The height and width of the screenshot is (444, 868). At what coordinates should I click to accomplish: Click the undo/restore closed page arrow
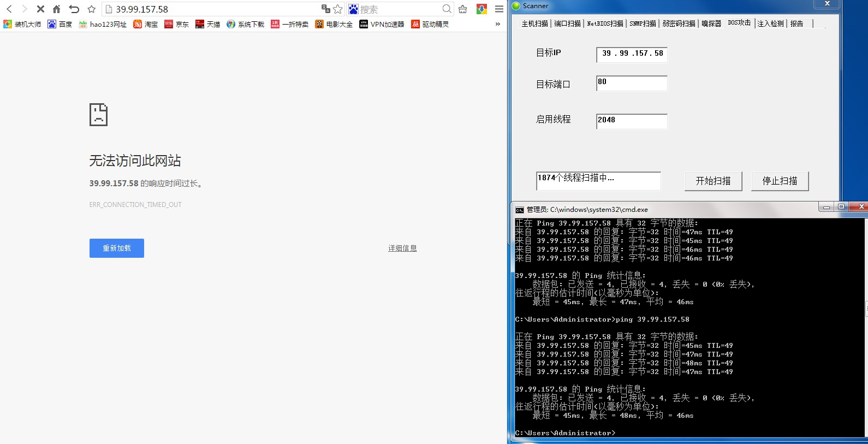(x=74, y=9)
